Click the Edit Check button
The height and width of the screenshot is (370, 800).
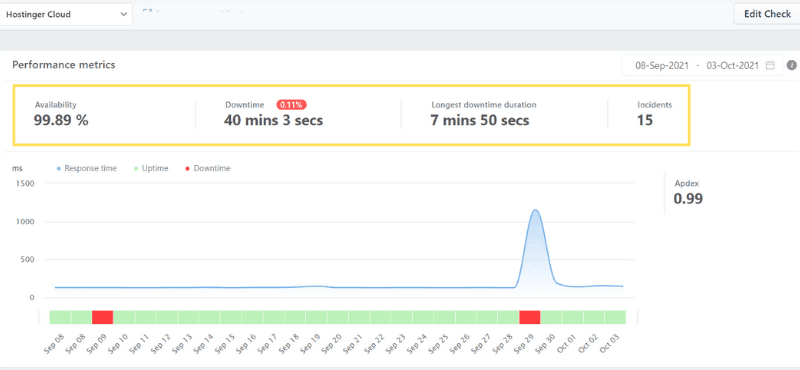coord(767,14)
